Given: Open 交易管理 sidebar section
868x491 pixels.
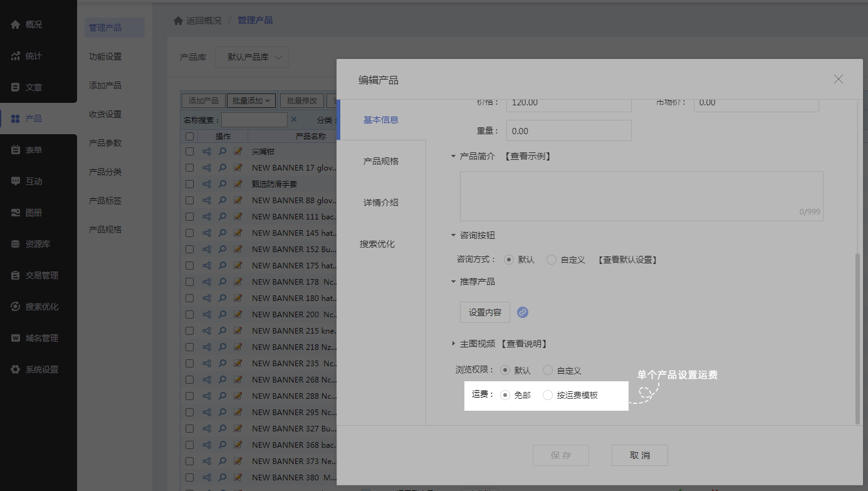Looking at the screenshot, I should (x=41, y=275).
